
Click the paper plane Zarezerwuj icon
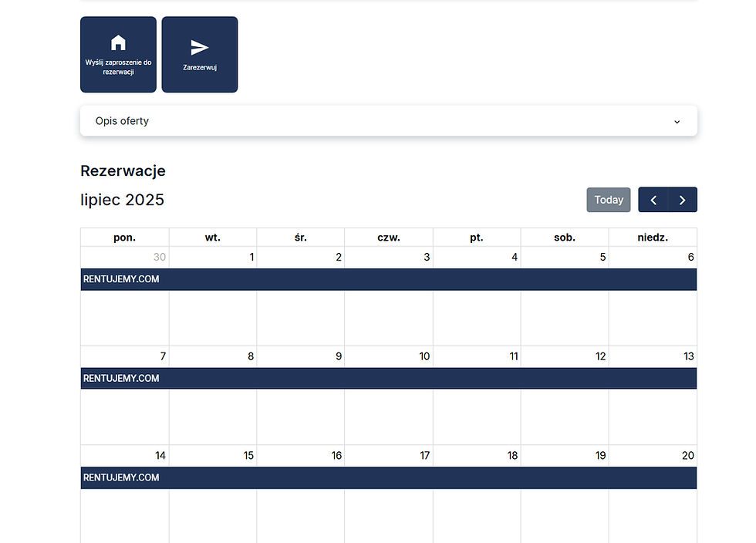point(200,47)
